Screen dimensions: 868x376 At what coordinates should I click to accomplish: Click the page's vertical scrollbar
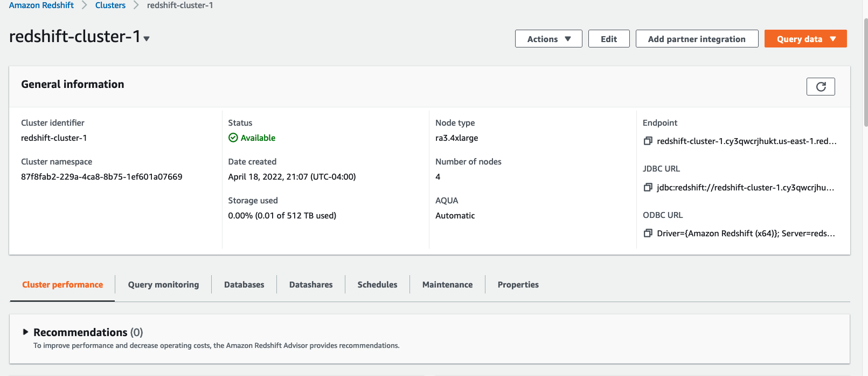pyautogui.click(x=865, y=73)
